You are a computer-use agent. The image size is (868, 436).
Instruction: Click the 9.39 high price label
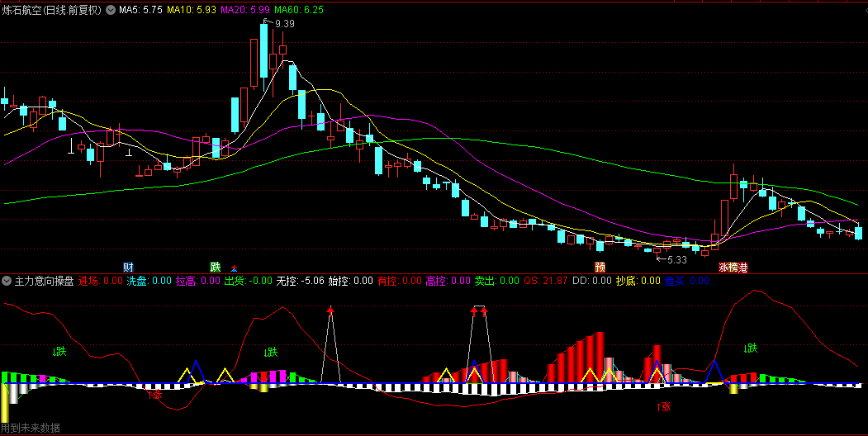[x=285, y=24]
